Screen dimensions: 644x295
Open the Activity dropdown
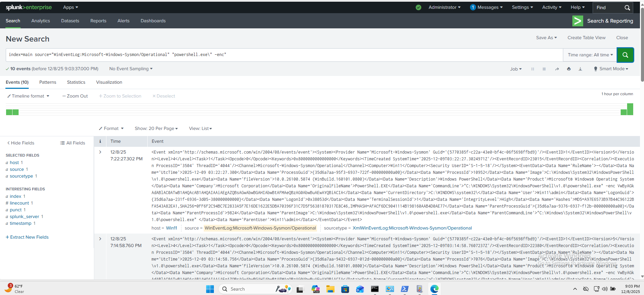click(552, 7)
